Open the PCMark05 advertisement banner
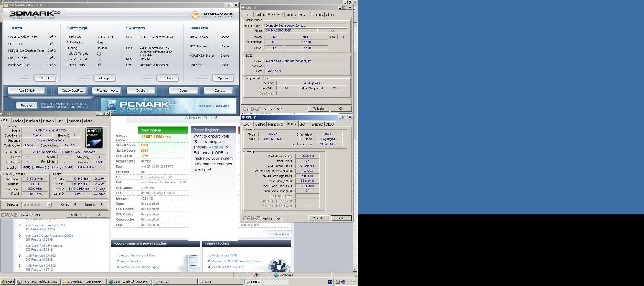The image size is (644, 286). click(168, 106)
